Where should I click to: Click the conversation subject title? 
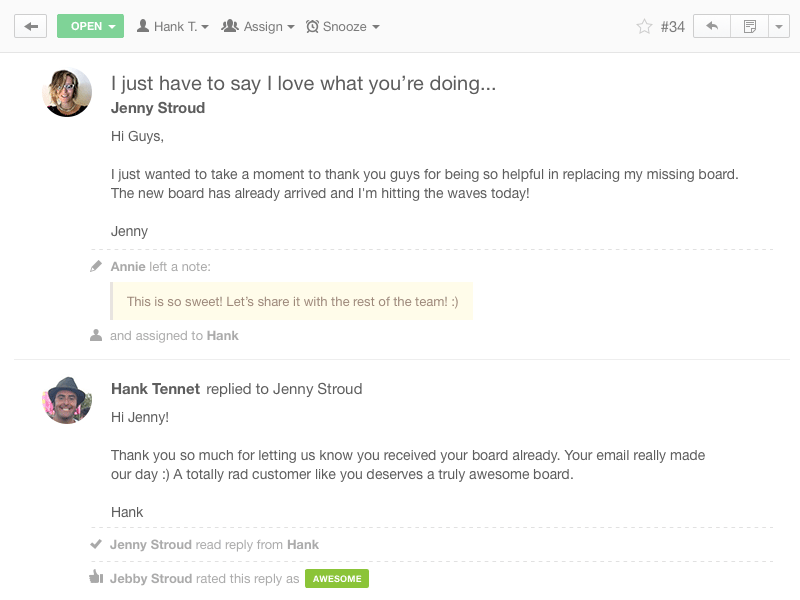[304, 84]
